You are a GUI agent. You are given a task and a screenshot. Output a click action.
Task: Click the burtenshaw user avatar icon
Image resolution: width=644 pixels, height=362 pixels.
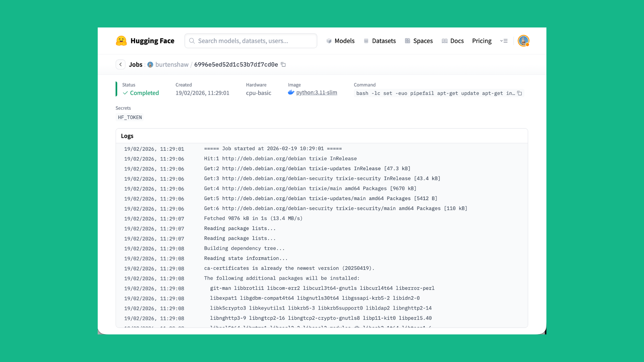pyautogui.click(x=150, y=65)
